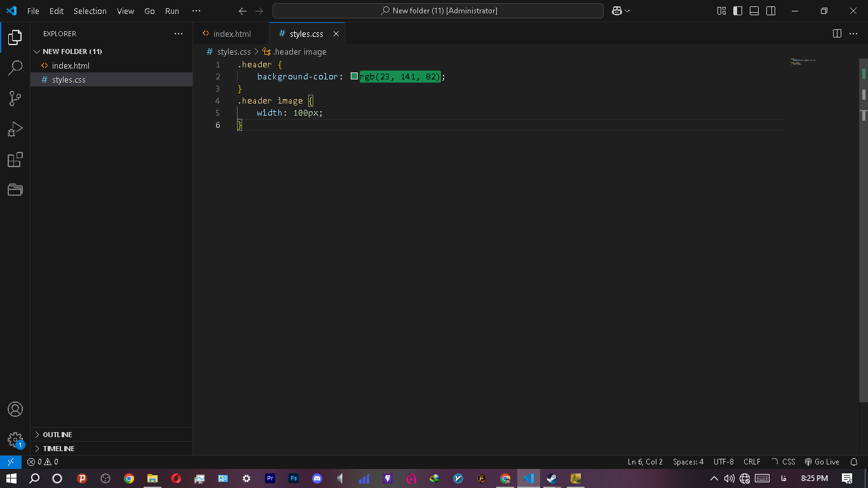Screen dimensions: 868x488
Task: Click the editor vertical scrollbar
Action: point(864,230)
